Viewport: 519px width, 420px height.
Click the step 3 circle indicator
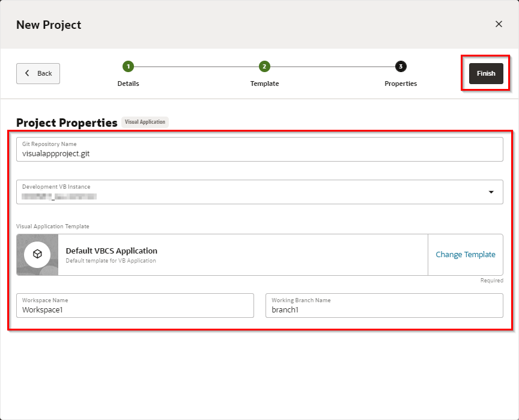pyautogui.click(x=401, y=67)
